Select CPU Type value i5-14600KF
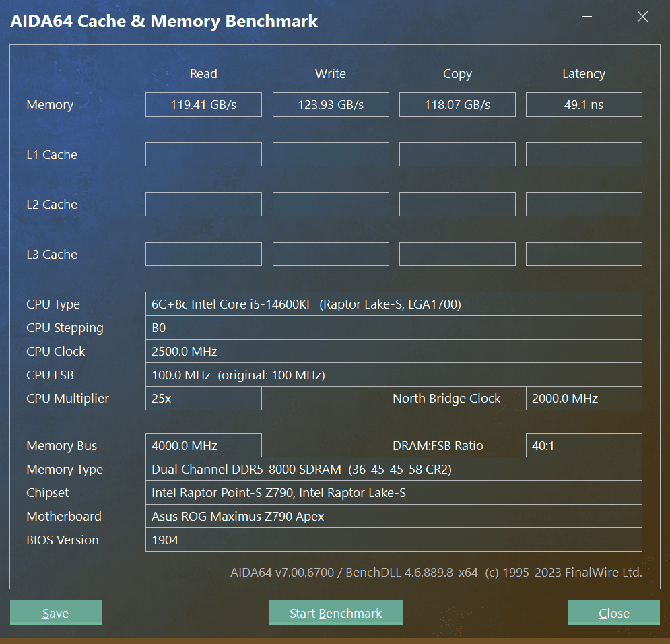 [393, 304]
